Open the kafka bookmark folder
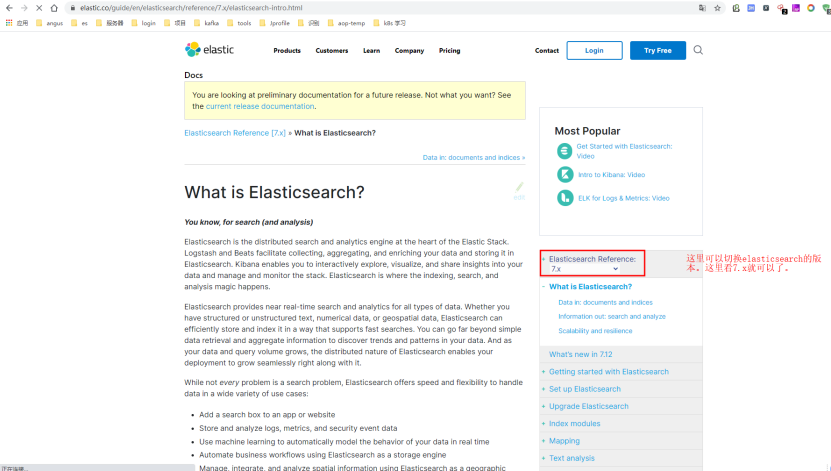The width and height of the screenshot is (831, 471). pos(207,23)
